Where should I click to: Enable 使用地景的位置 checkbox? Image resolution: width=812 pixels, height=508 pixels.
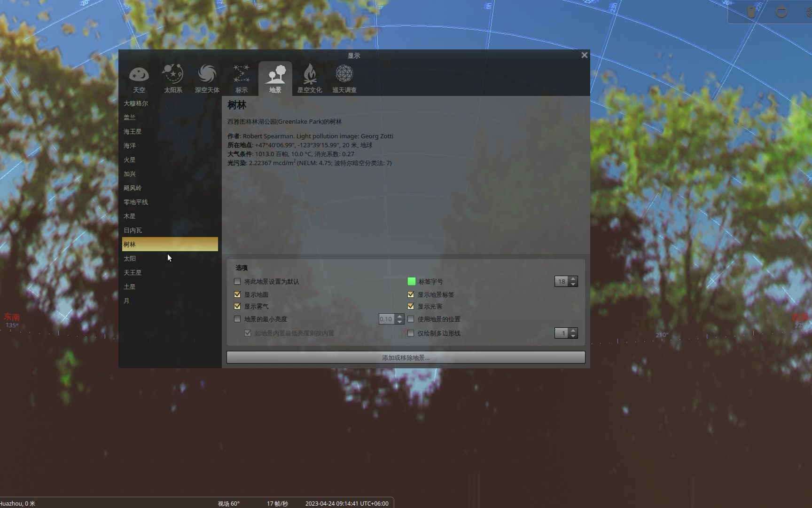click(x=411, y=319)
